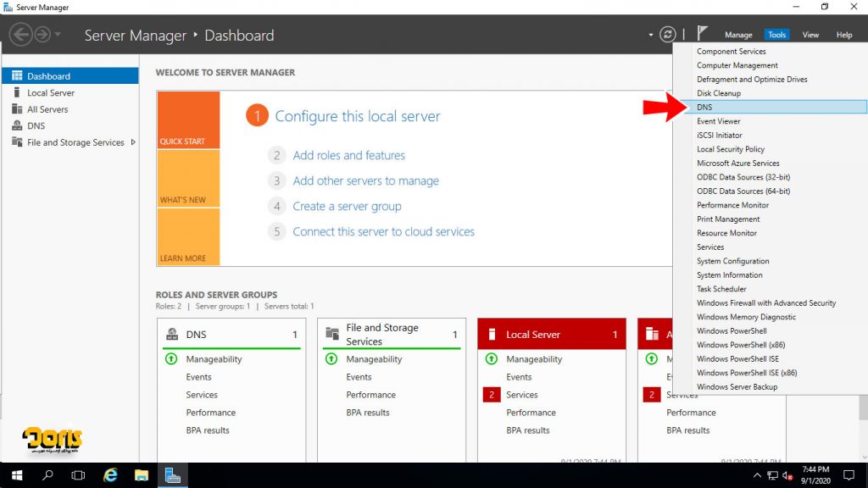Click the DNS tile Manageability status icon
This screenshot has height=488, width=868.
171,358
